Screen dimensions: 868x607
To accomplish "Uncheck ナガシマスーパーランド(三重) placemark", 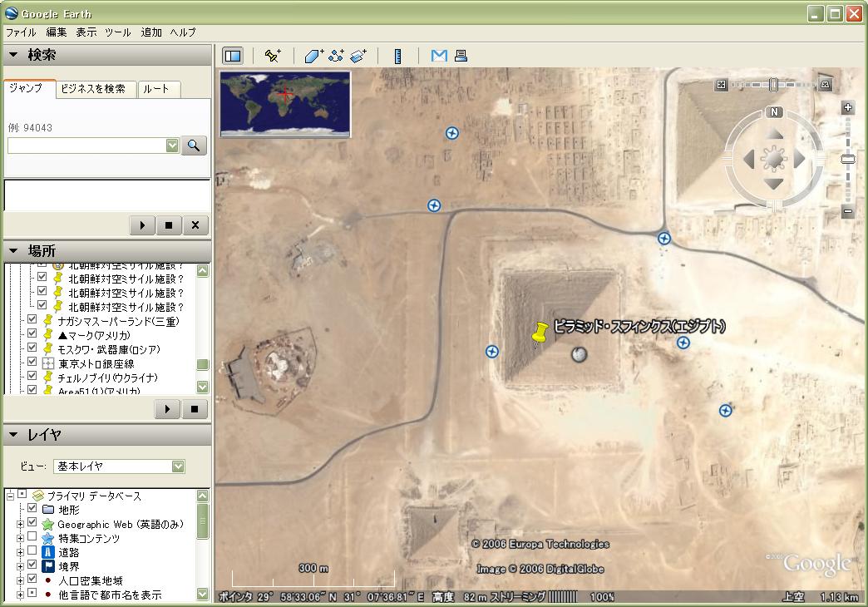I will 32,319.
